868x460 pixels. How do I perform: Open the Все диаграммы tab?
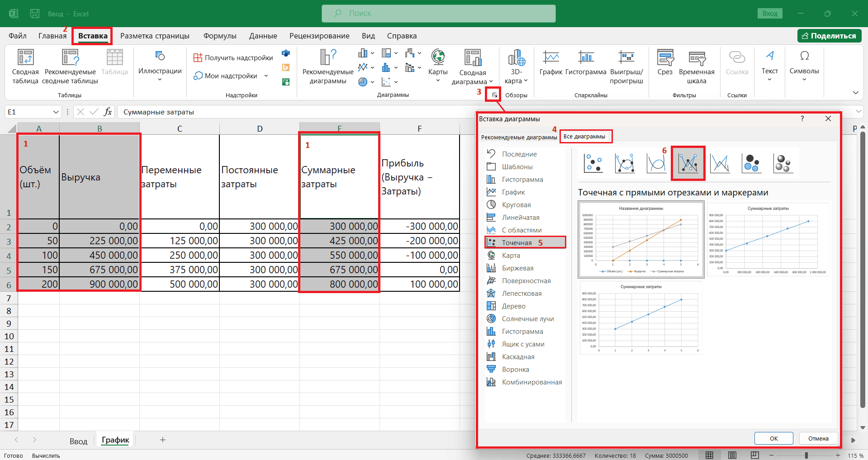[x=584, y=136]
